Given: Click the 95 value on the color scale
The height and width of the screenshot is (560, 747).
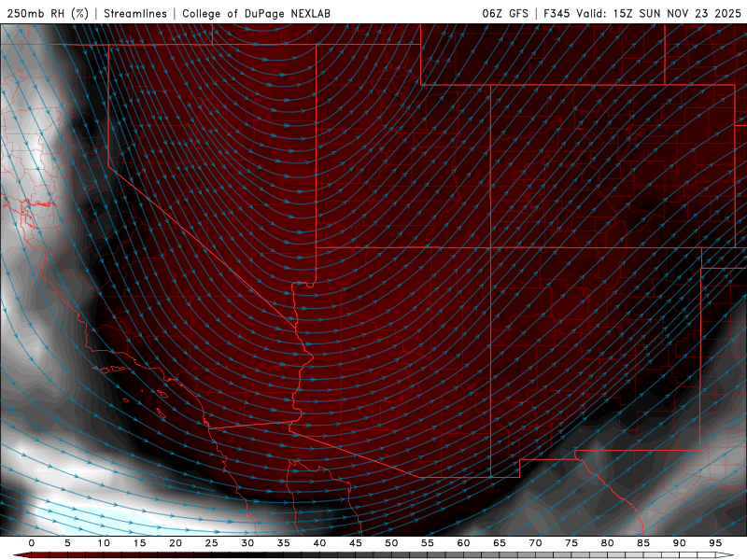Looking at the screenshot, I should (x=715, y=543).
